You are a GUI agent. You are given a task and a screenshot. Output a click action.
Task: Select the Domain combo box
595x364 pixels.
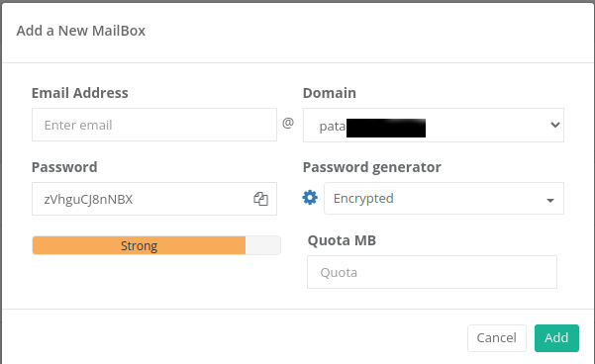pos(434,125)
